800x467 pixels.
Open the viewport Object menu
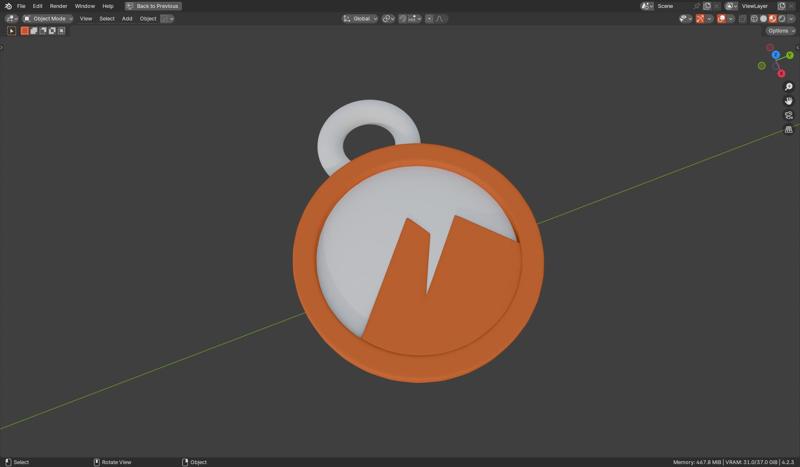[x=148, y=18]
